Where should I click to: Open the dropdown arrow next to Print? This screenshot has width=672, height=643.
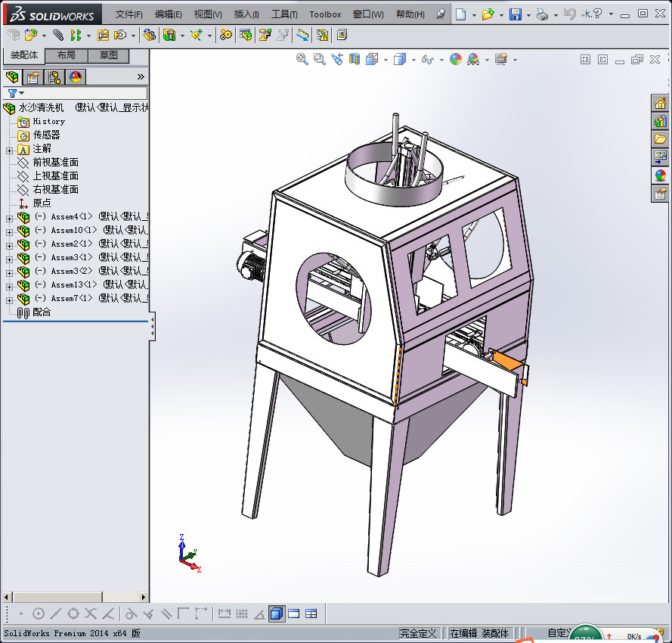pos(556,15)
